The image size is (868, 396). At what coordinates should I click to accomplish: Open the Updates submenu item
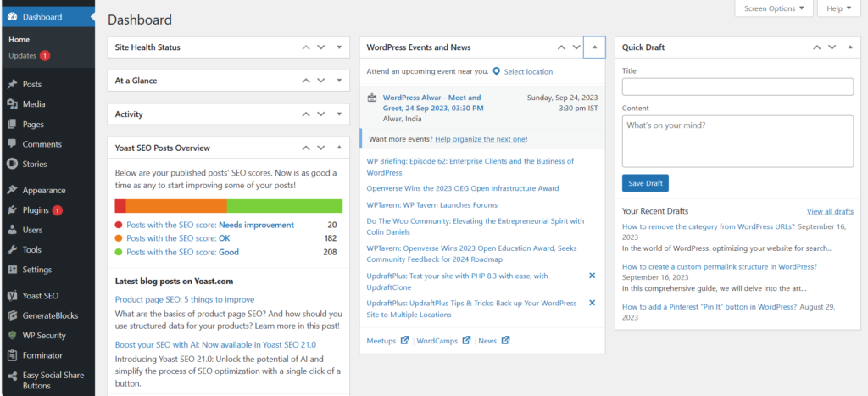(23, 56)
